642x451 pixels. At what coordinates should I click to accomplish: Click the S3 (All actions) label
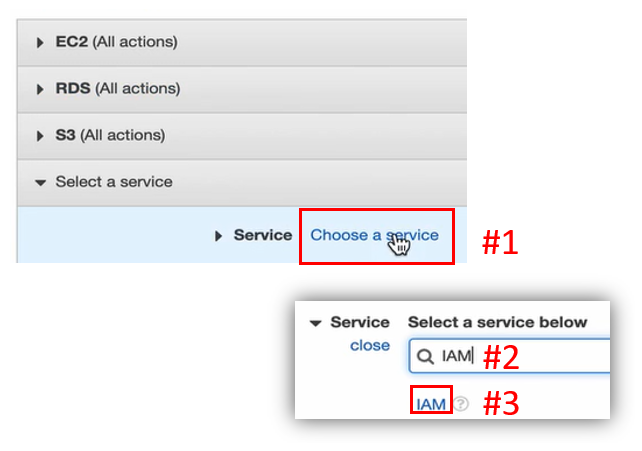tap(111, 135)
